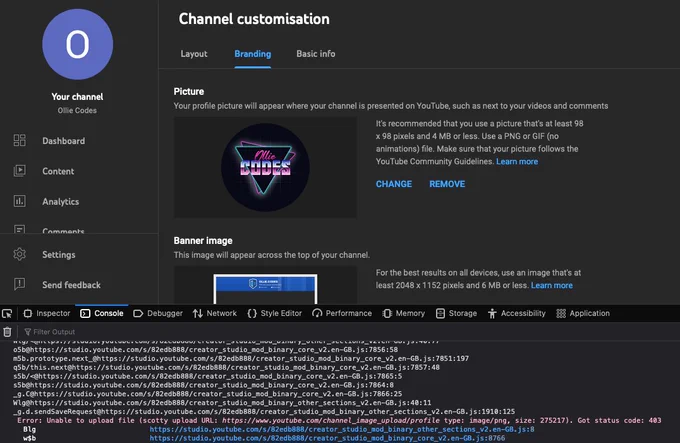Click the 'Ollie Codes' channel name text
The height and width of the screenshot is (443, 680).
[x=77, y=111]
